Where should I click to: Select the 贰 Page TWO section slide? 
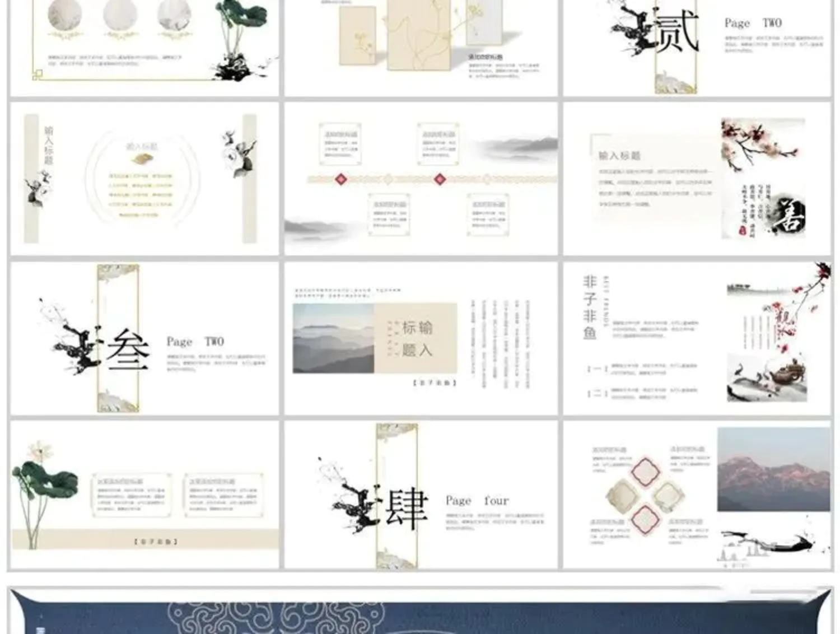[697, 48]
